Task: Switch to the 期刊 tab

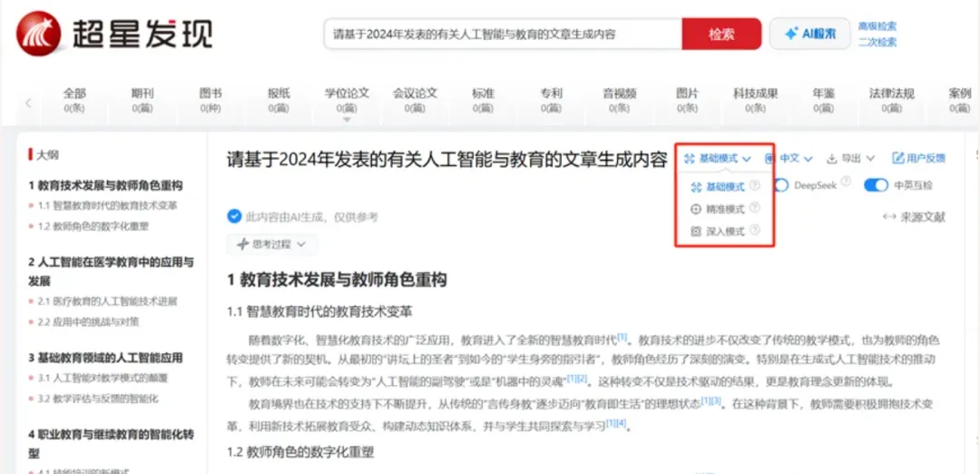Action: [x=142, y=100]
